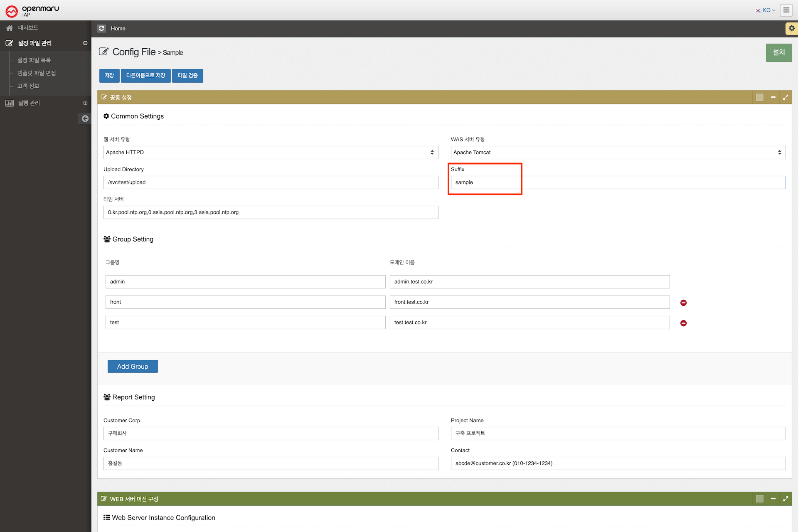Remove the test group row
798x532 pixels.
[x=683, y=323]
